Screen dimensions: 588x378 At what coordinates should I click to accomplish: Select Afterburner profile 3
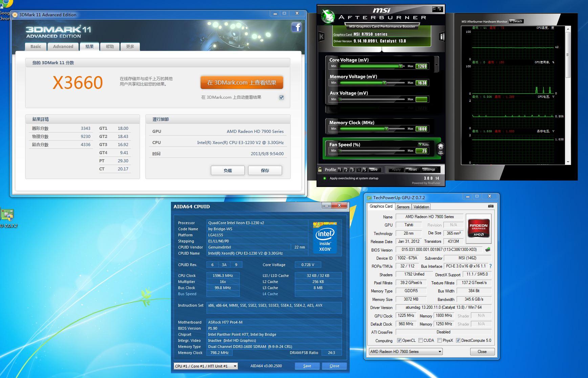(x=352, y=170)
